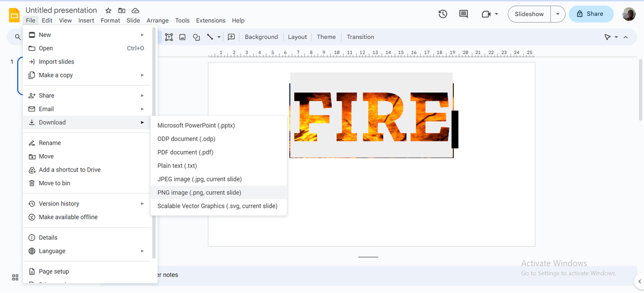The width and height of the screenshot is (644, 293).
Task: Choose PDF document (.pdf) download
Action: [219, 153]
